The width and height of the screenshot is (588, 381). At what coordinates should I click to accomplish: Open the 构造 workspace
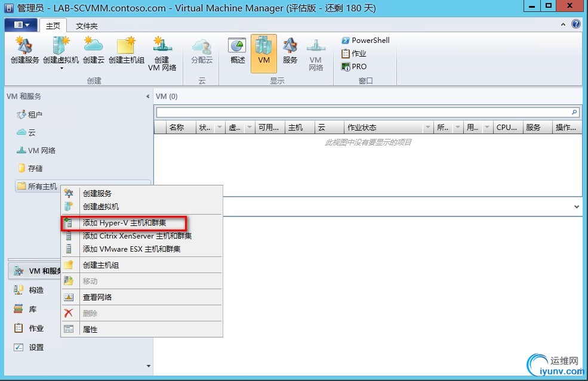(x=29, y=290)
